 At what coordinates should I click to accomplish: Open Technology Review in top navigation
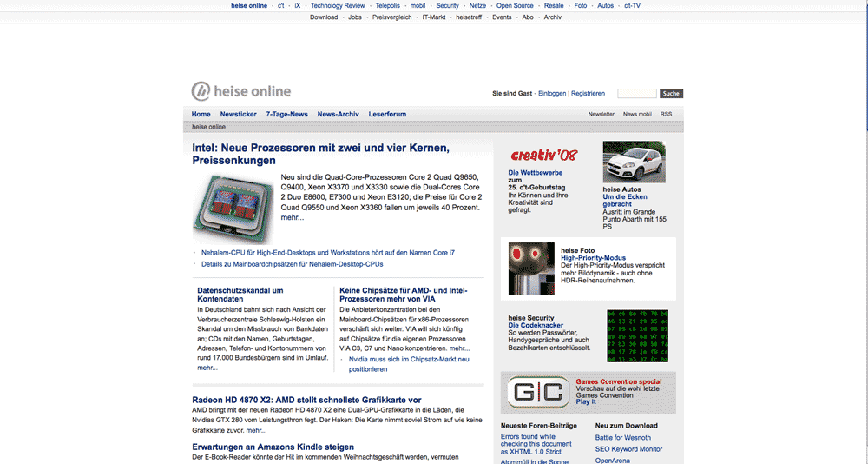tap(338, 5)
